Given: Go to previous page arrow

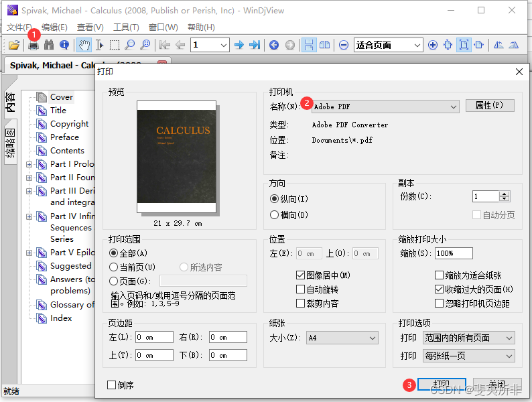Looking at the screenshot, I should (x=180, y=45).
